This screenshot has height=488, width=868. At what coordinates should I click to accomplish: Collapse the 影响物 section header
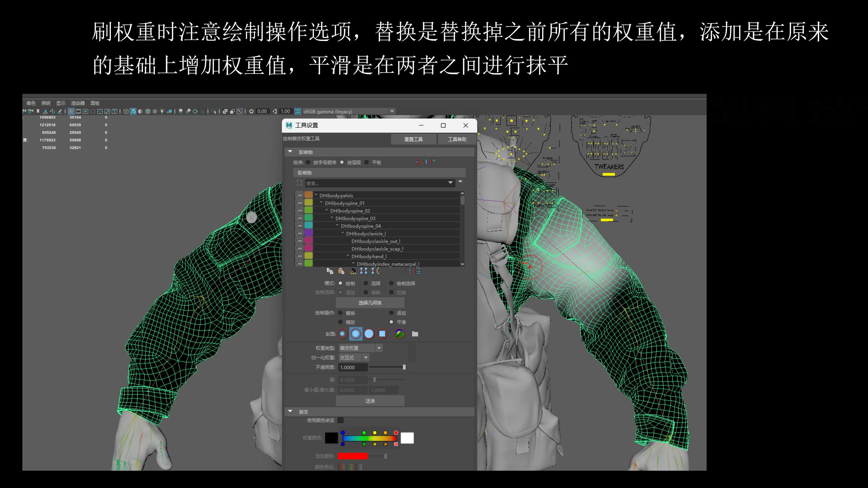tap(379, 152)
